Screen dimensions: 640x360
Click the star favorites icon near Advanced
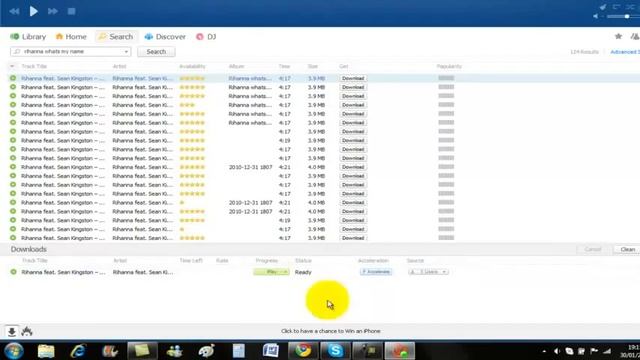(x=618, y=36)
